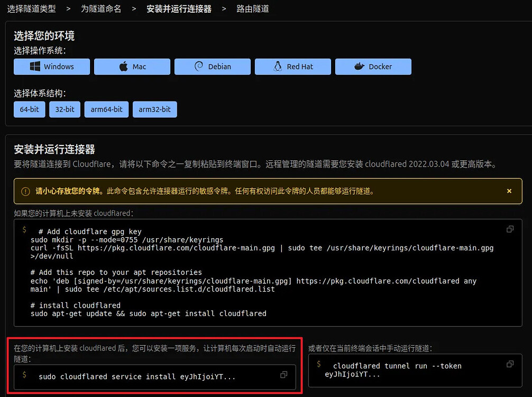Click the 如果您的计算机上未安装 cloudflared label
532x397 pixels.
pos(74,213)
